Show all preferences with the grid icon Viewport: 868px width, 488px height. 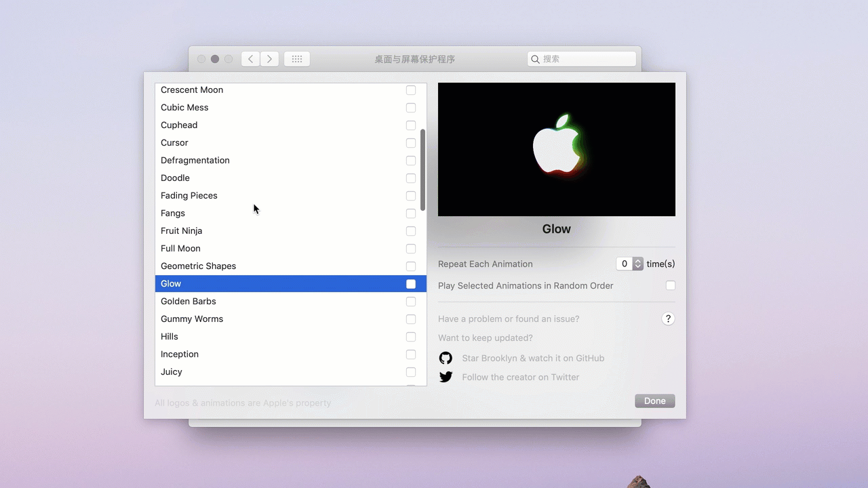297,59
